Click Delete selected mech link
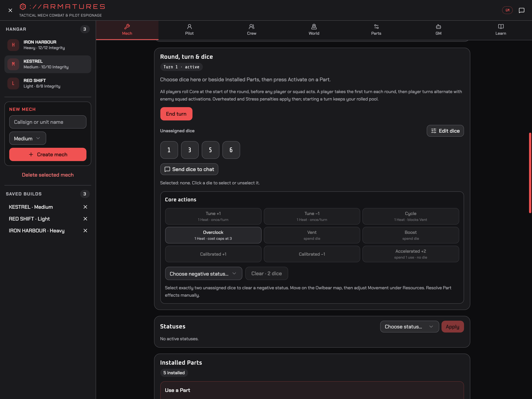Screen dimensions: 532x399 pos(48,175)
